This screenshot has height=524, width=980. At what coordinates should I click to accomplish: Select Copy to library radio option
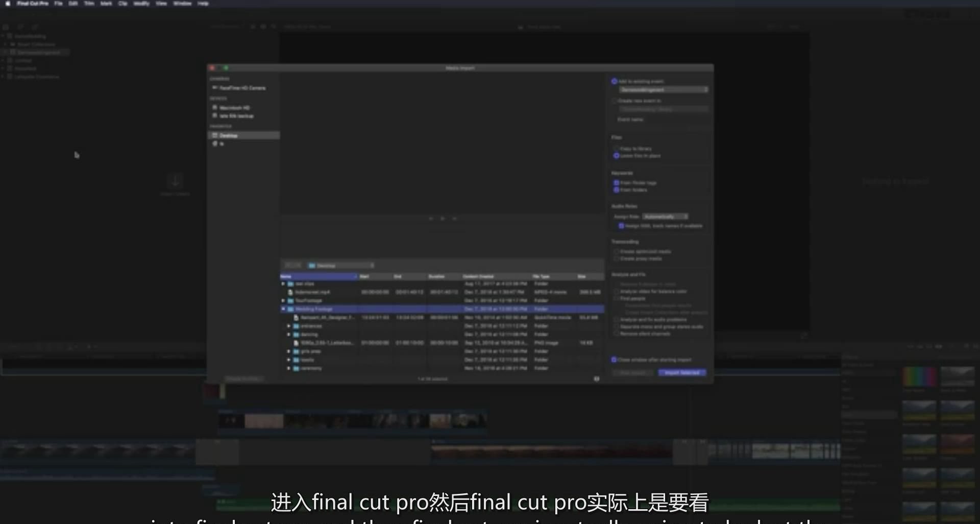[x=616, y=149]
